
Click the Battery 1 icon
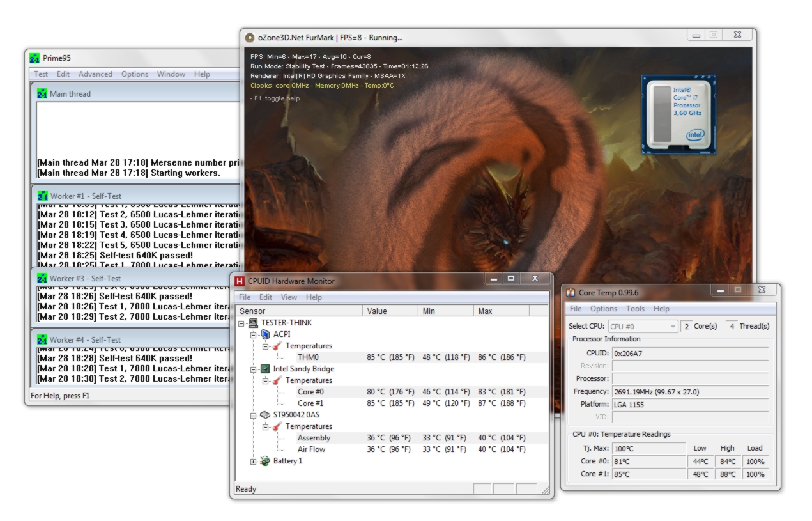pos(264,461)
